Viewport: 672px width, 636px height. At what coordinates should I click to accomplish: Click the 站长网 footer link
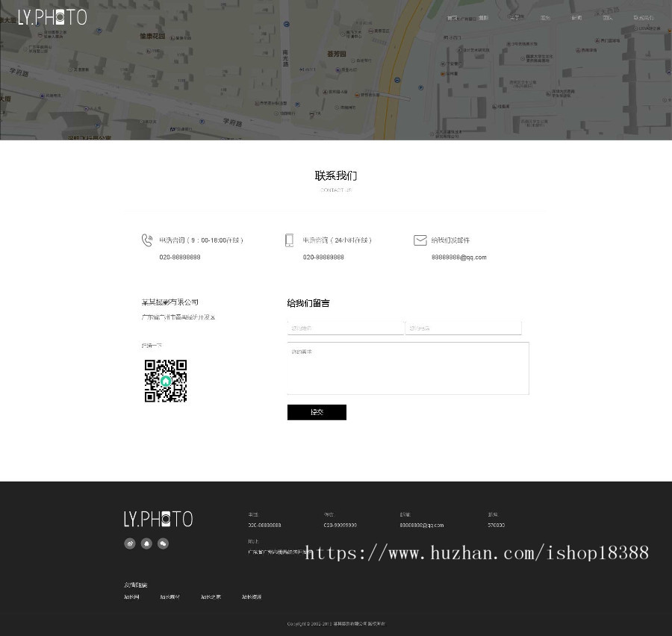click(131, 596)
